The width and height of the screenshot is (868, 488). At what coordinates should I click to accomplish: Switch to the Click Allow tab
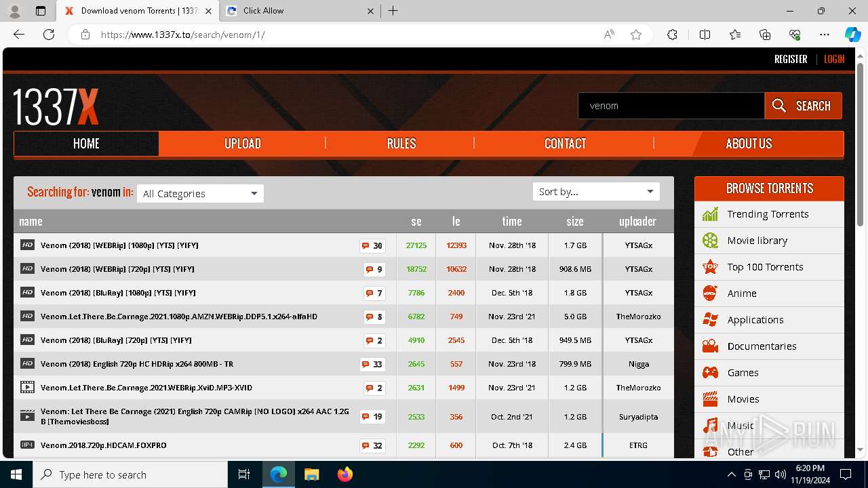click(x=301, y=11)
